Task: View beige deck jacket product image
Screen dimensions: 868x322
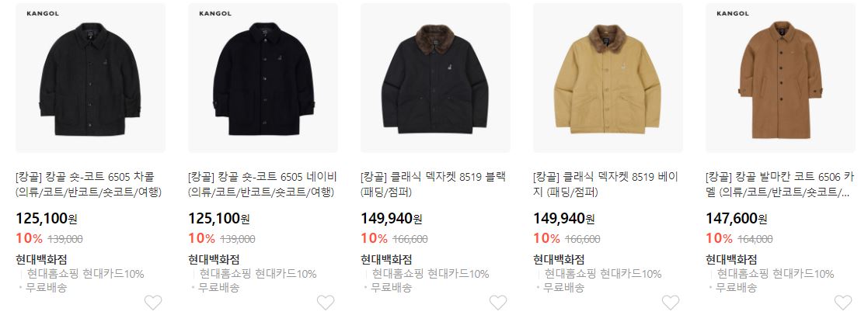Action: click(608, 78)
